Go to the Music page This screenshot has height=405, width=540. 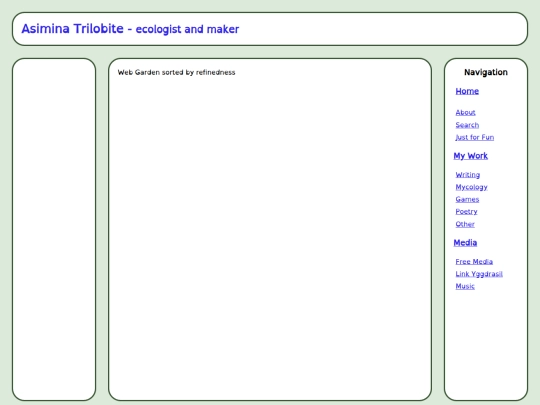coord(465,287)
